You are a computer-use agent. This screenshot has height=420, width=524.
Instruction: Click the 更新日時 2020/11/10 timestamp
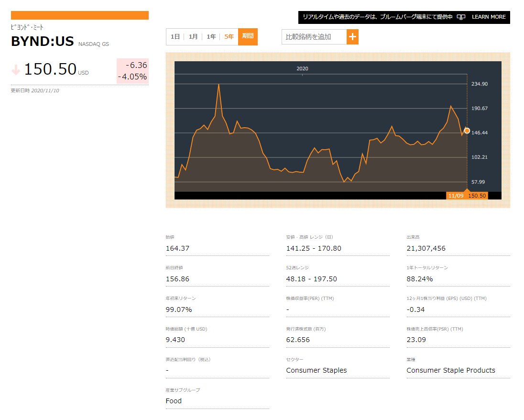35,90
